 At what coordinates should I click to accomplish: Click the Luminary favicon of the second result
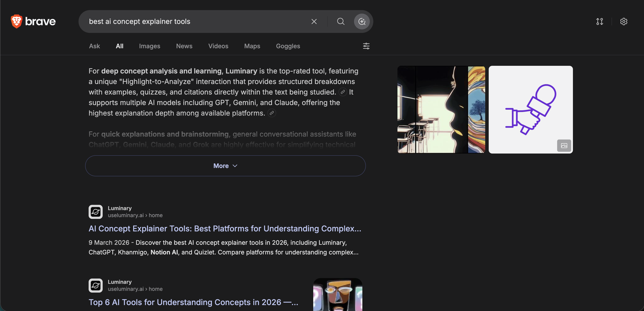click(95, 286)
